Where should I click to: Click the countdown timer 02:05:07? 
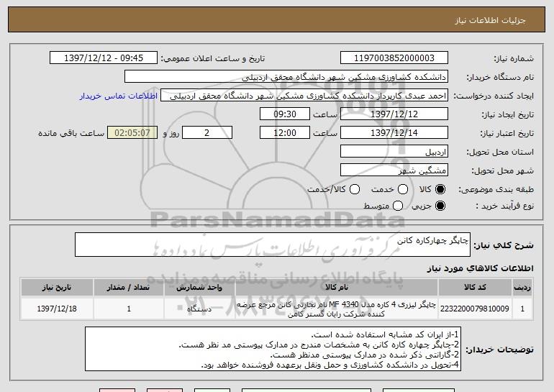pos(132,133)
